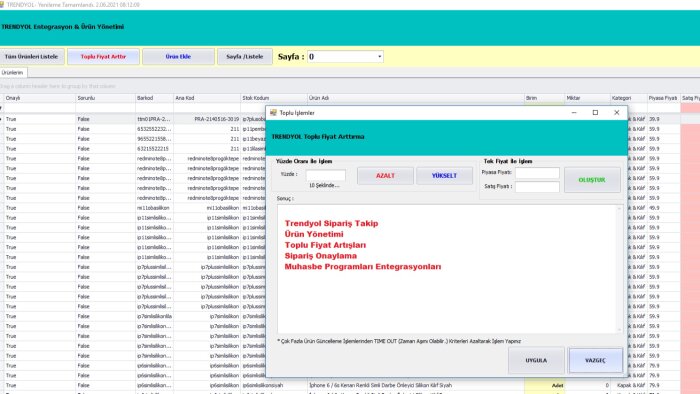Screen dimensions: 700x394
Task: Sort by Kategori column header
Action: coord(629,98)
